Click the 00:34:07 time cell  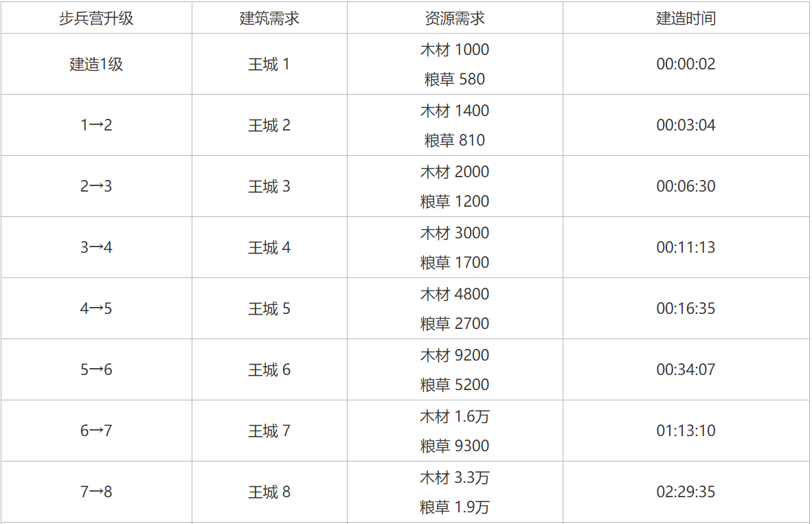686,370
